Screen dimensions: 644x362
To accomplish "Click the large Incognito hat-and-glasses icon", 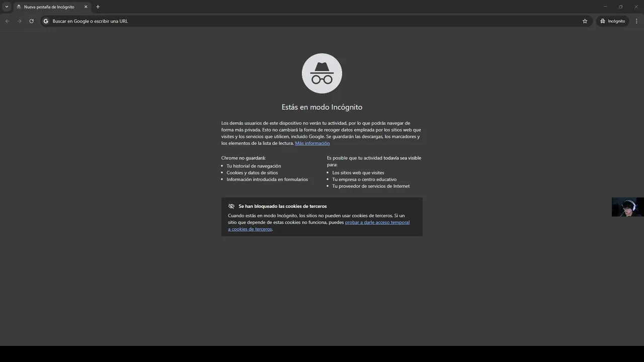I will (322, 73).
